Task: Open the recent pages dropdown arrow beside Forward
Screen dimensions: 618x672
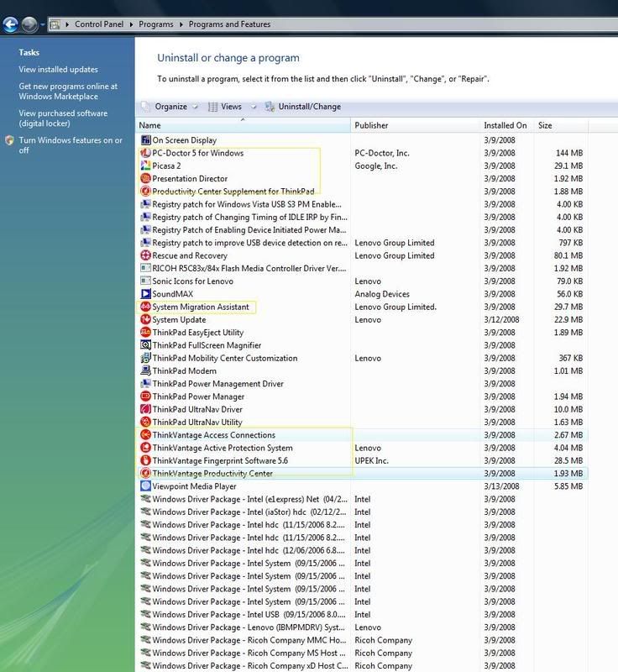Action: click(x=43, y=25)
